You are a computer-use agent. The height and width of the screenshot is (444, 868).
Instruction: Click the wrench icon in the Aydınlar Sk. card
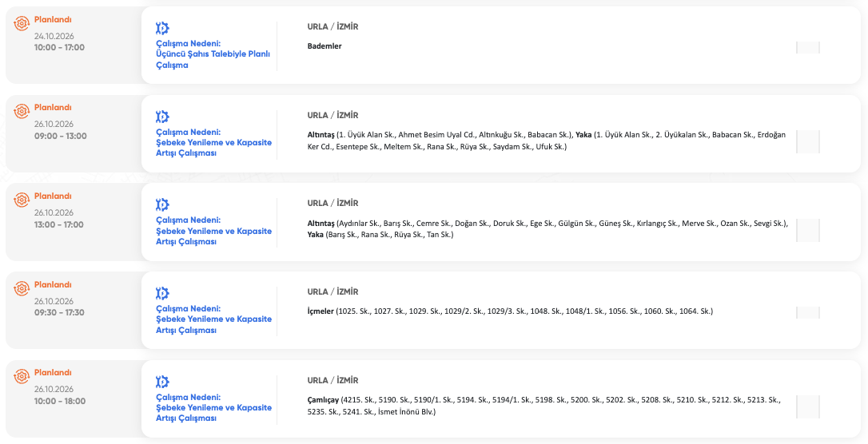click(162, 205)
